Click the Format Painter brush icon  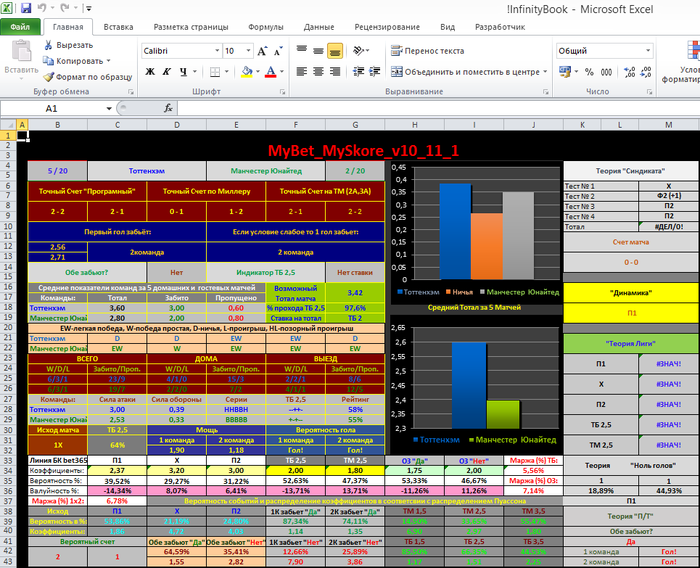[x=48, y=77]
